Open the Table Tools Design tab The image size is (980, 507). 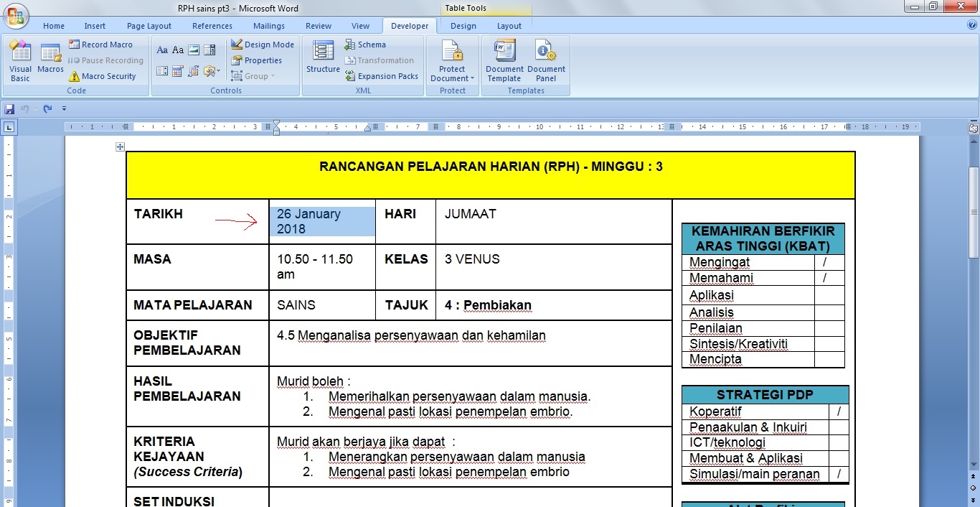click(x=463, y=25)
